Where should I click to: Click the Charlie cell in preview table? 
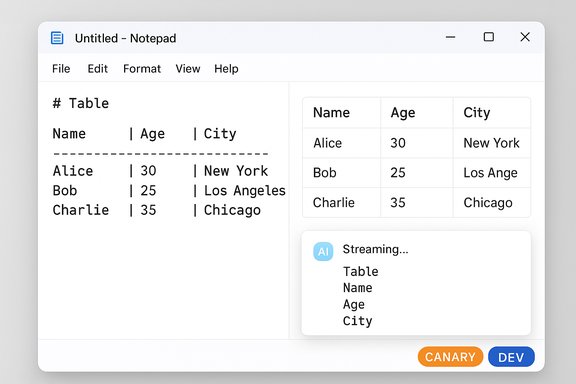click(x=342, y=202)
